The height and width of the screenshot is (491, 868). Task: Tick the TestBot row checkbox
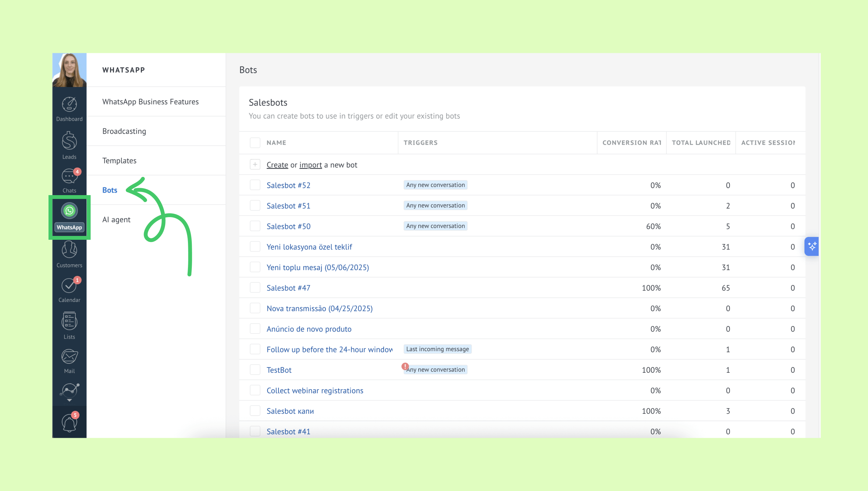(255, 370)
